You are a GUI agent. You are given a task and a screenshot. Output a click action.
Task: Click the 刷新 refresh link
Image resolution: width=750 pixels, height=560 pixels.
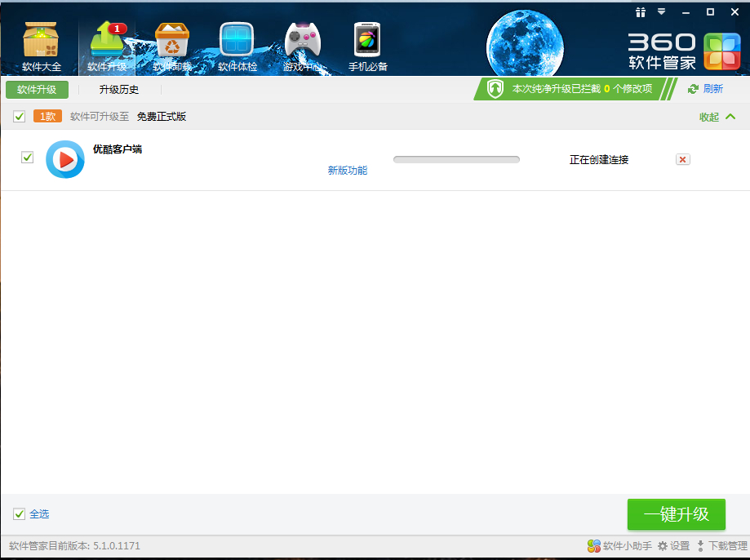coord(705,88)
